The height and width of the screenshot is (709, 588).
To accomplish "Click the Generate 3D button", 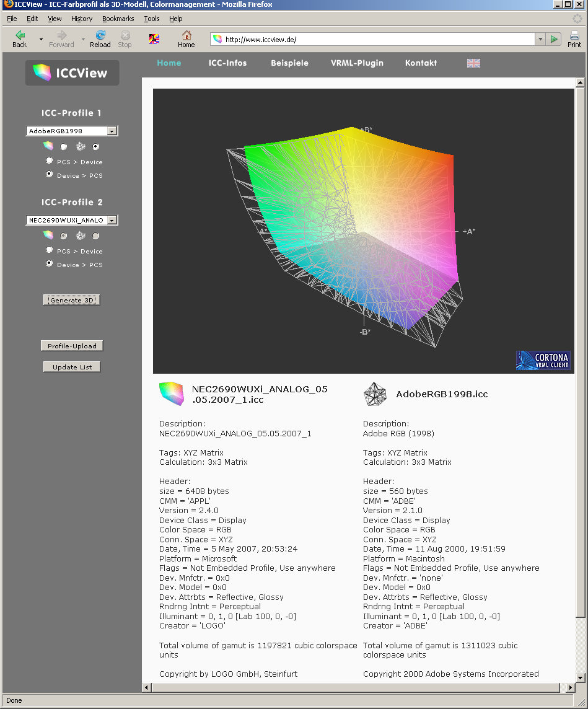I will click(x=72, y=300).
